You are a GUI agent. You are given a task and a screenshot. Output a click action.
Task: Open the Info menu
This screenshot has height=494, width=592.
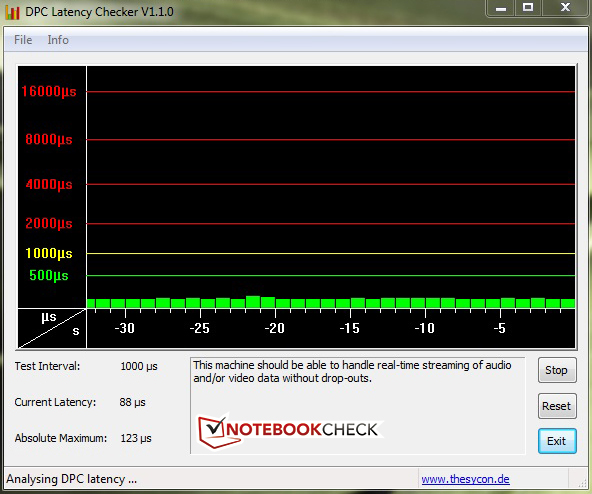(58, 40)
